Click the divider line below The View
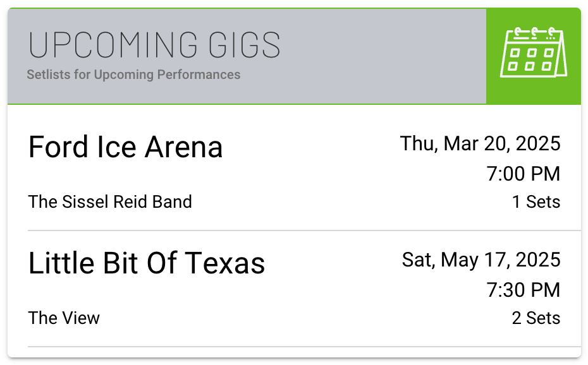Image resolution: width=588 pixels, height=365 pixels. (x=303, y=347)
